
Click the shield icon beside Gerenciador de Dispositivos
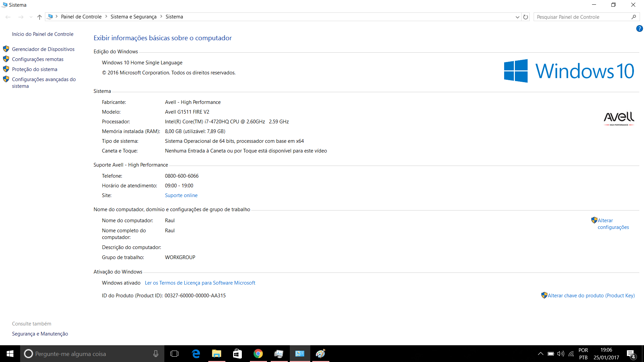click(6, 49)
